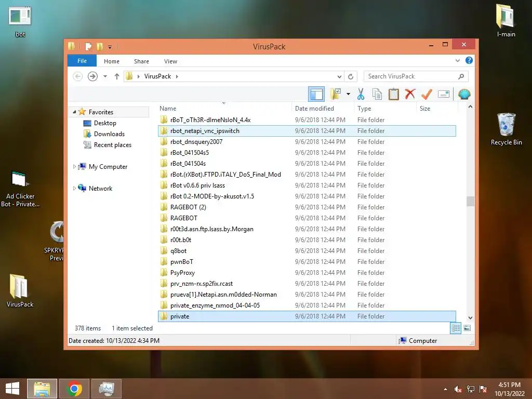Click the file list vertical scrollbar thumb
This screenshot has width=532, height=399.
[470, 201]
